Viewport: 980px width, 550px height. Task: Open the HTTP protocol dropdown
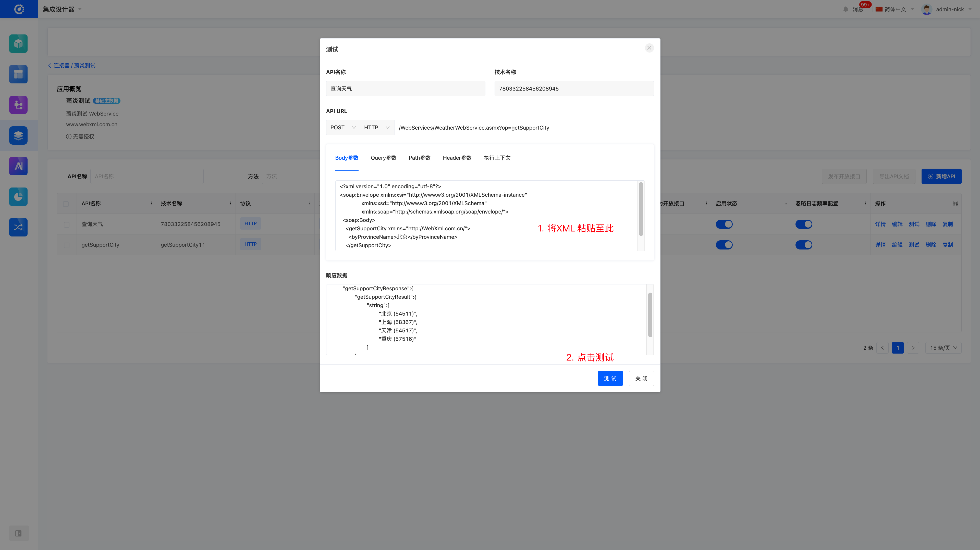click(x=376, y=128)
